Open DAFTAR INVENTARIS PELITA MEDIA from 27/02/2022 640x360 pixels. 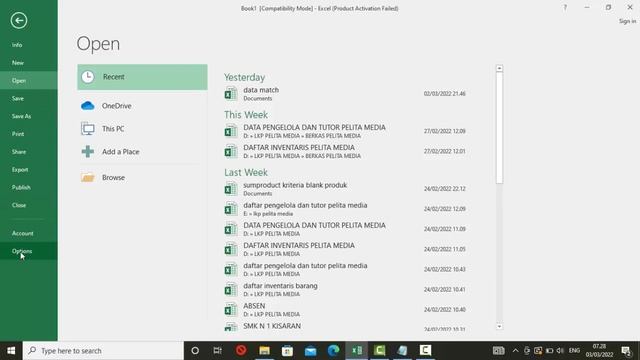pyautogui.click(x=346, y=151)
